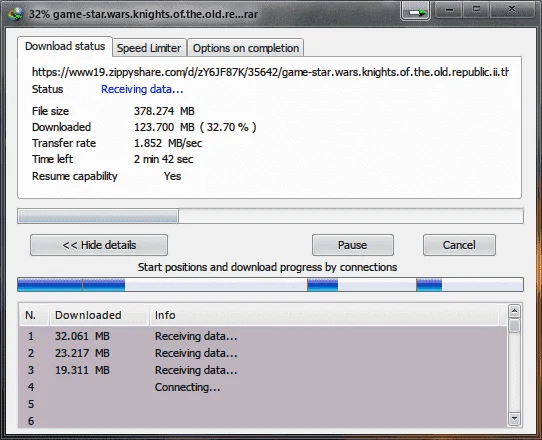The height and width of the screenshot is (440, 542).
Task: Click the Start positions and download progress label
Action: click(267, 267)
